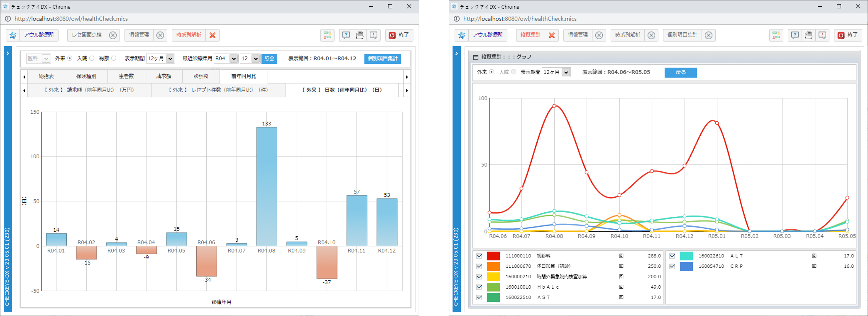Click the 戻る button
This screenshot has height=316, width=868.
681,73
